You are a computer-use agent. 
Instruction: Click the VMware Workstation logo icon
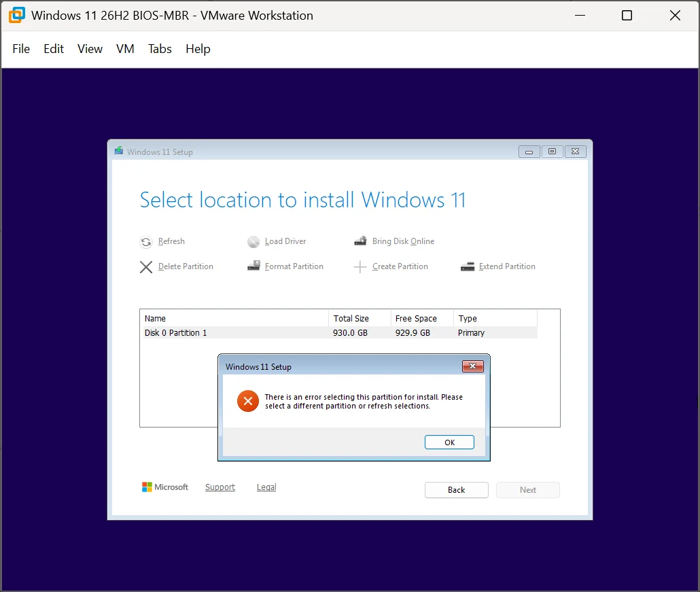(x=16, y=15)
